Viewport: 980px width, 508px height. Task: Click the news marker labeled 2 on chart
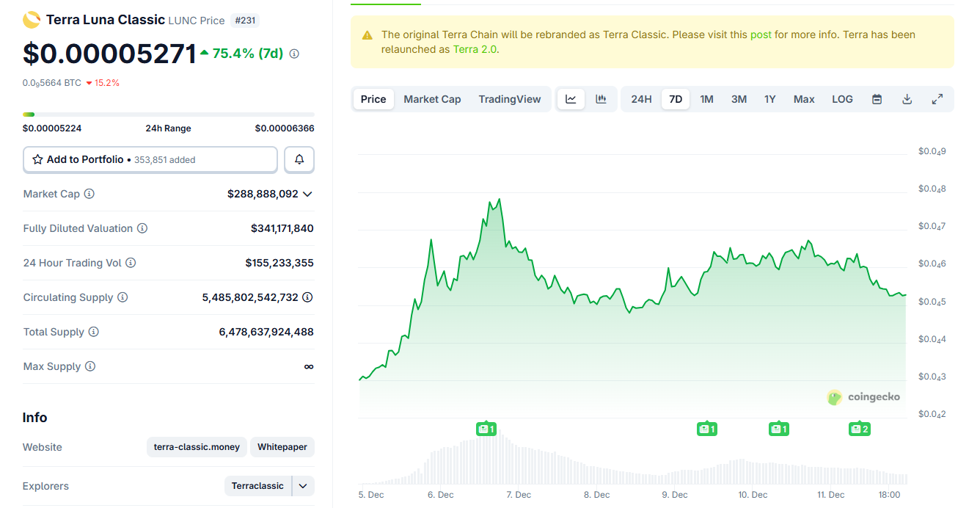[859, 429]
